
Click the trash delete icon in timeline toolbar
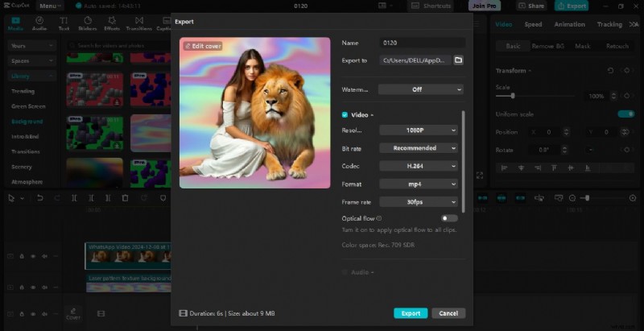(125, 197)
